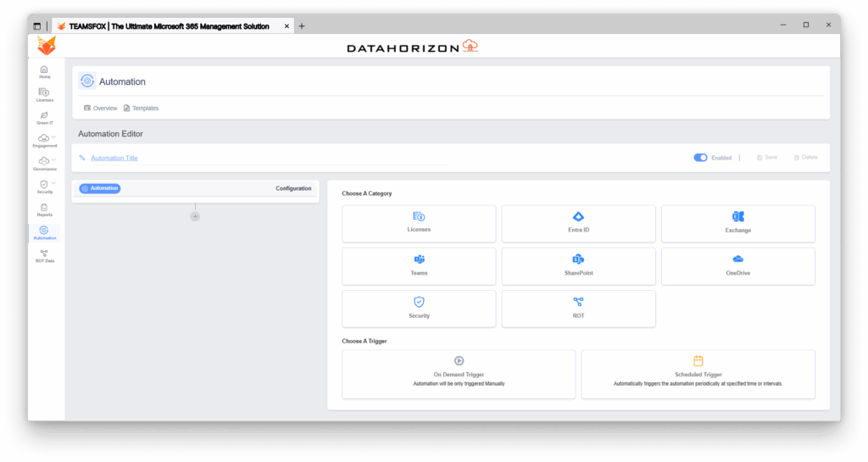868x462 pixels.
Task: Select the On Demand Trigger option
Action: point(459,374)
